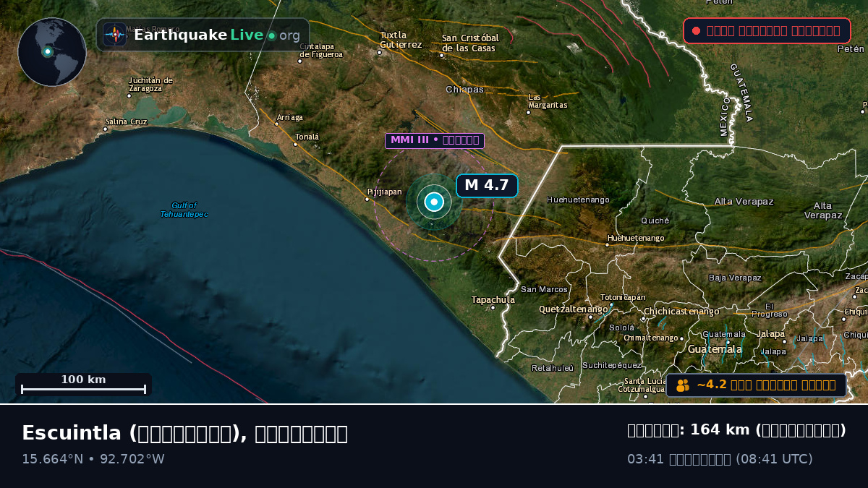Click the 03:41 (08:41 UTC) time text

click(x=720, y=459)
